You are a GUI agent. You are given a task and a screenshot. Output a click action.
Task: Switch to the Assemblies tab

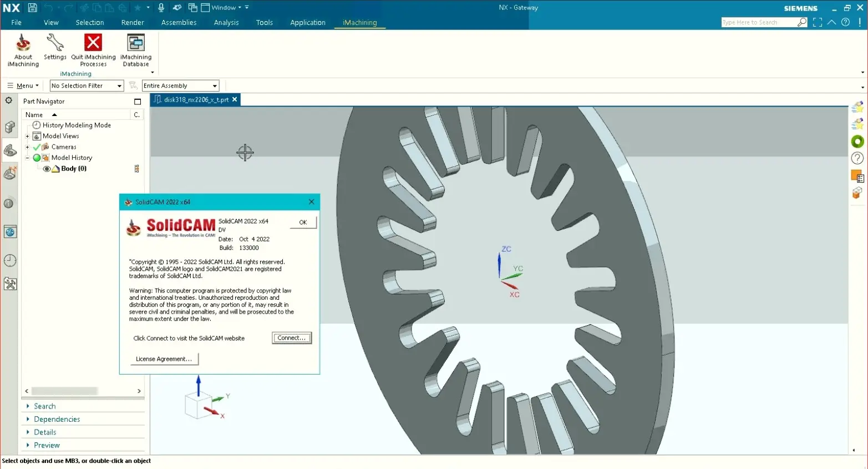click(179, 23)
